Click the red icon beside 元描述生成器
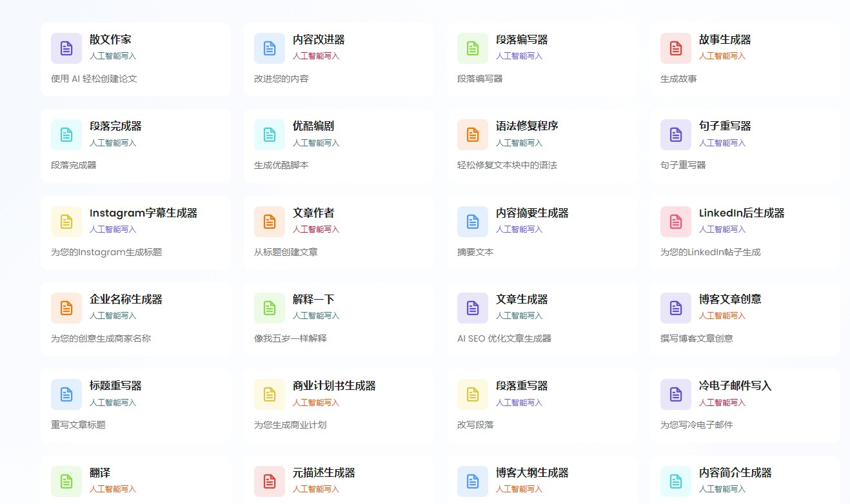This screenshot has height=504, width=850. (x=270, y=481)
